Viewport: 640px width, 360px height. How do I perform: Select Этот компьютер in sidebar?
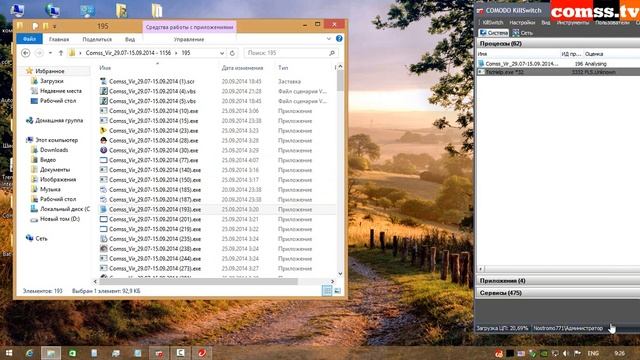click(x=52, y=140)
